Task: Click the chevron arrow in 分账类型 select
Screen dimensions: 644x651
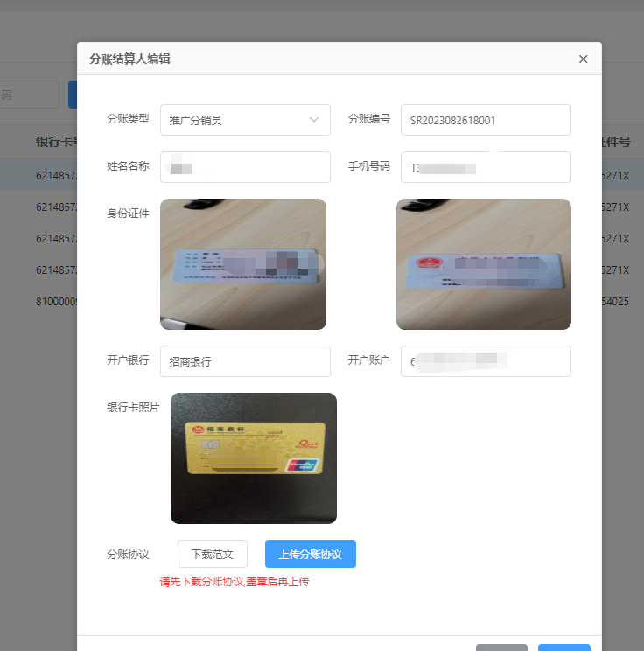Action: [314, 120]
